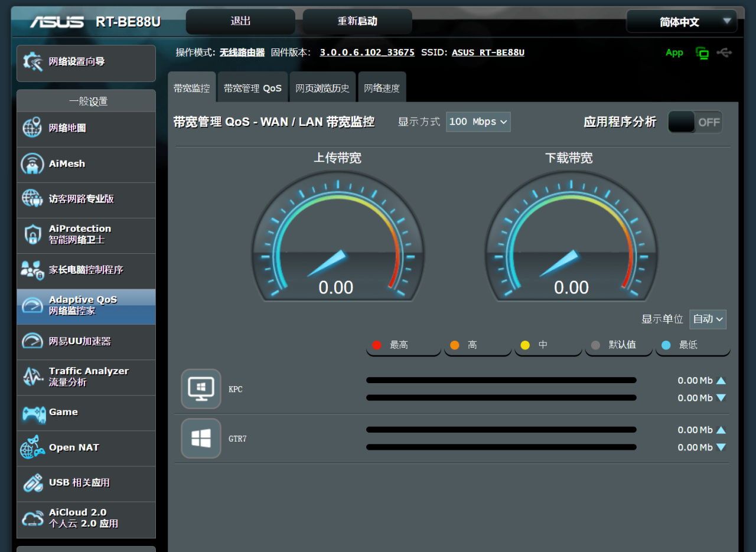Click the KPC device name
Viewport: 756px width, 552px height.
pyautogui.click(x=236, y=390)
